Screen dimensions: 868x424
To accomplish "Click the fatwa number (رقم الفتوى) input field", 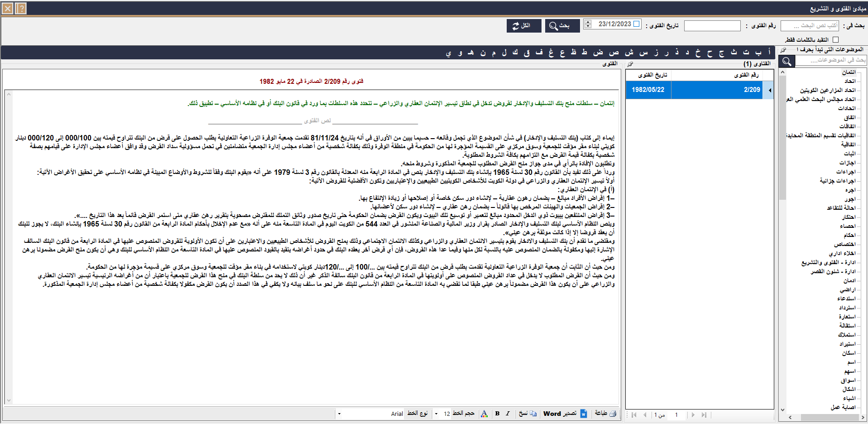I will click(x=712, y=26).
